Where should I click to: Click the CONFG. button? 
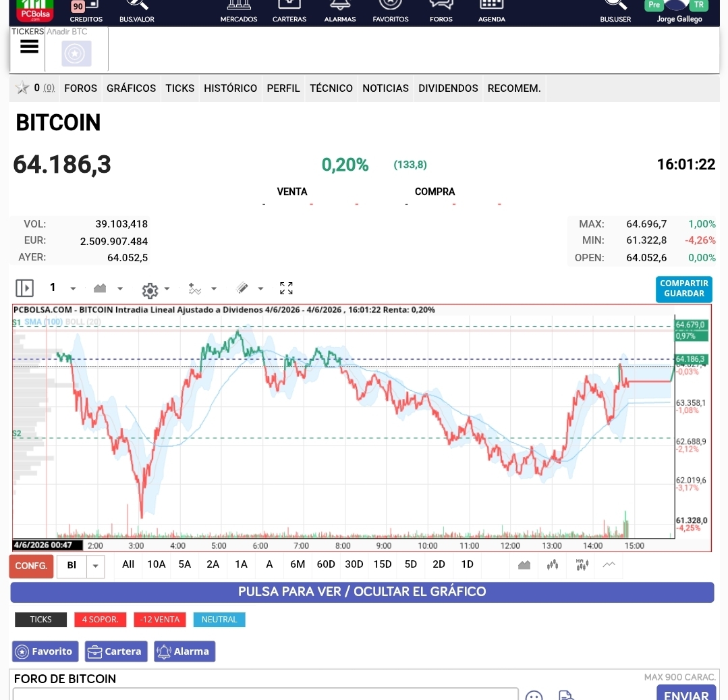pos(31,566)
